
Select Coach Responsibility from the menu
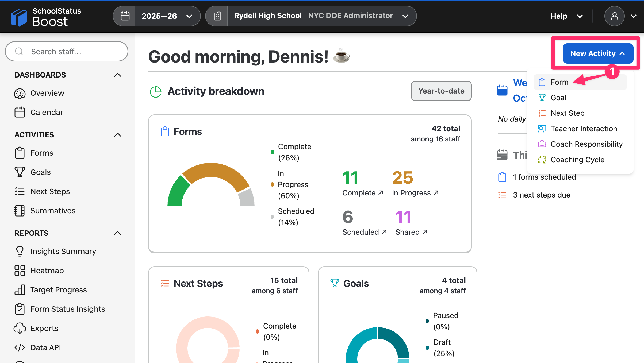point(580,144)
